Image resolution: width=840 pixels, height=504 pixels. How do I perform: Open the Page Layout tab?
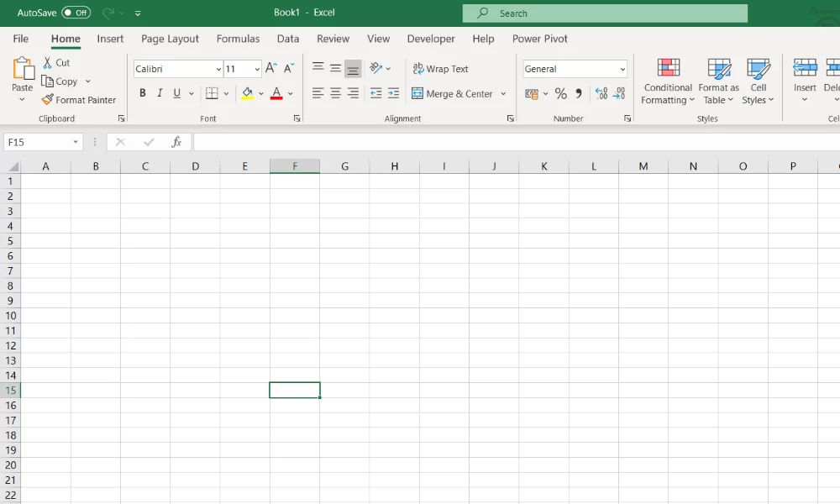170,39
